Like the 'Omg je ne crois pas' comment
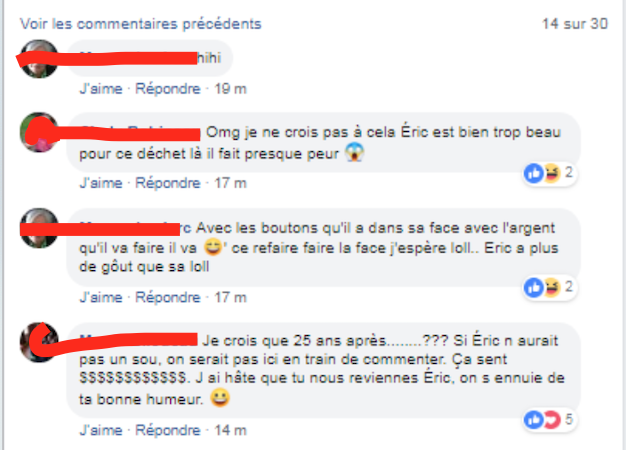This screenshot has width=626, height=450. (x=101, y=183)
